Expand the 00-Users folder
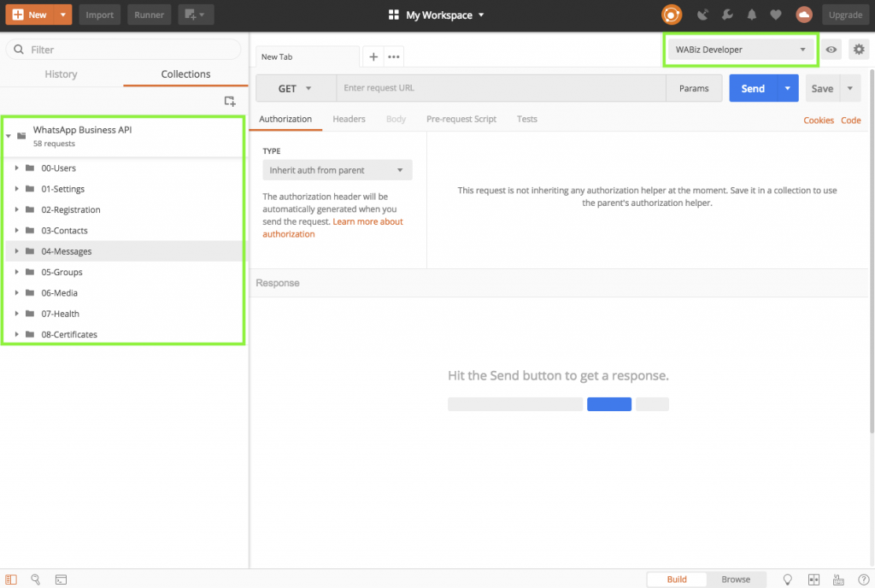The image size is (875, 588). click(17, 168)
